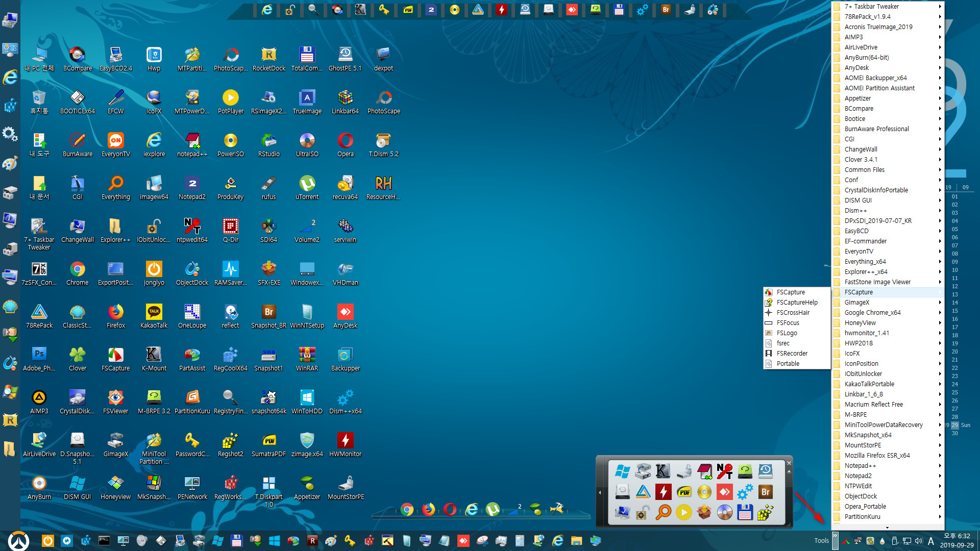Launch the Chrome desktop shortcut

click(x=78, y=273)
